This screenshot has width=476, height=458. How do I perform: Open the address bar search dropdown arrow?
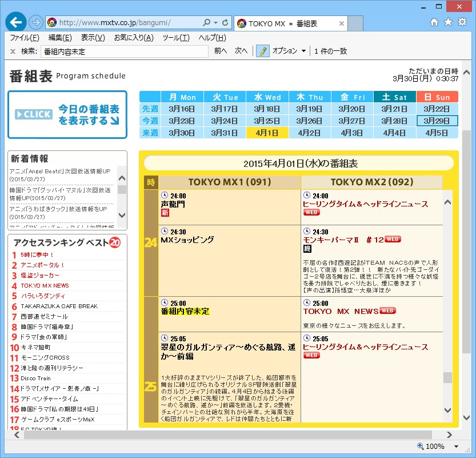coord(215,22)
